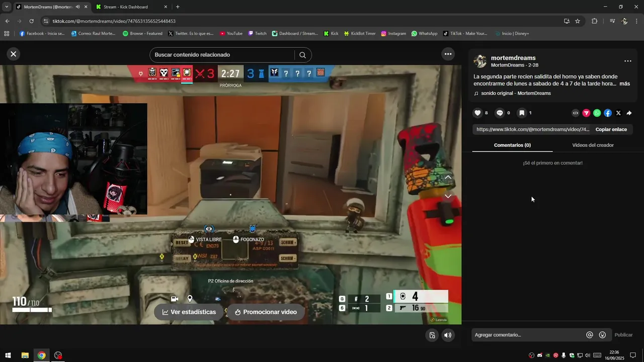Mute the TikTok tab via audio icon
Image resolution: width=644 pixels, height=362 pixels.
click(x=77, y=7)
